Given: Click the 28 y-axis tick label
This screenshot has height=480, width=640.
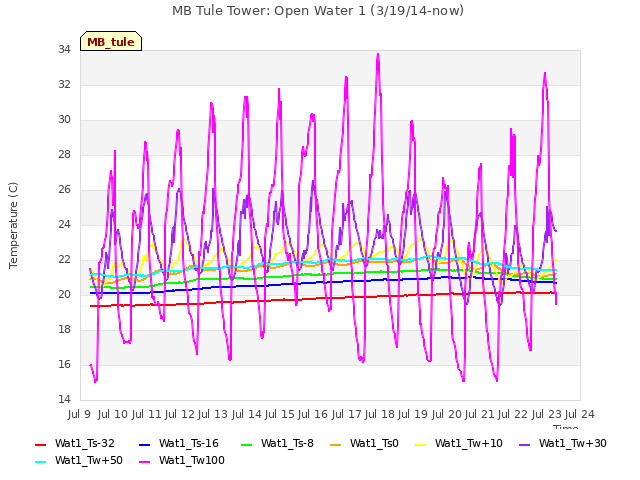Looking at the screenshot, I should click(x=64, y=155).
